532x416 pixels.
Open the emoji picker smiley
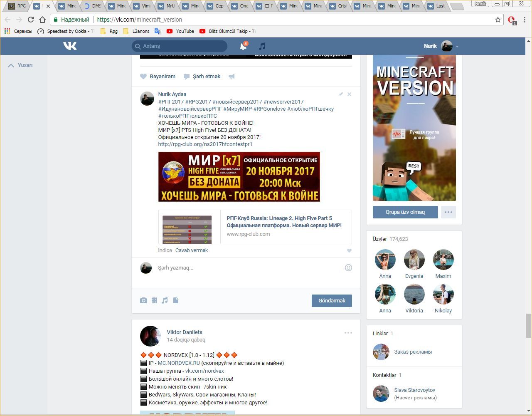pos(349,268)
